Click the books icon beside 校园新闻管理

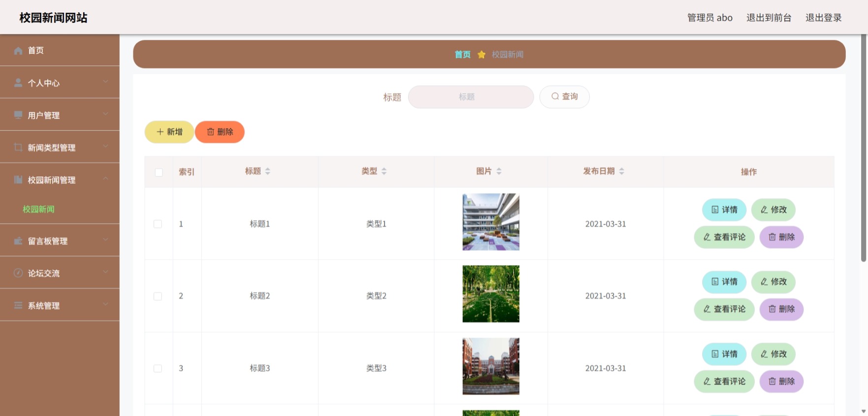pos(18,179)
